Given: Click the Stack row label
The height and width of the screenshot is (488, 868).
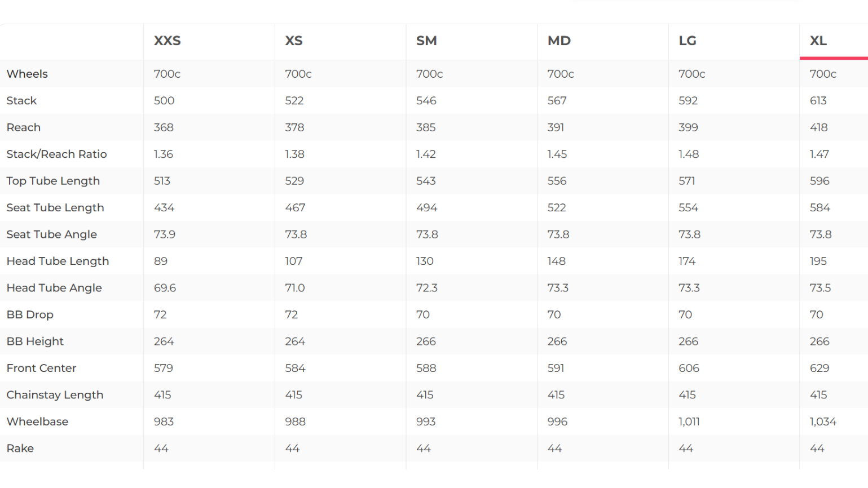Looking at the screenshot, I should [x=21, y=101].
